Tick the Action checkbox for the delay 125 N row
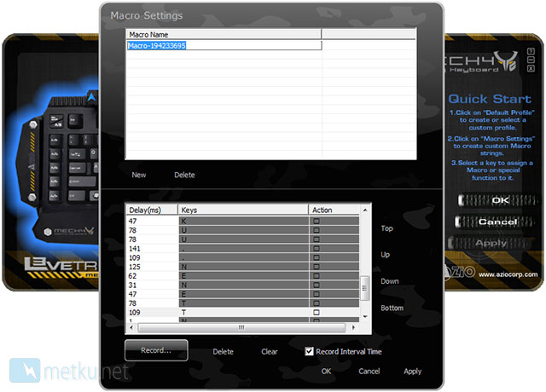Image resolution: width=546 pixels, height=392 pixels. click(x=317, y=267)
